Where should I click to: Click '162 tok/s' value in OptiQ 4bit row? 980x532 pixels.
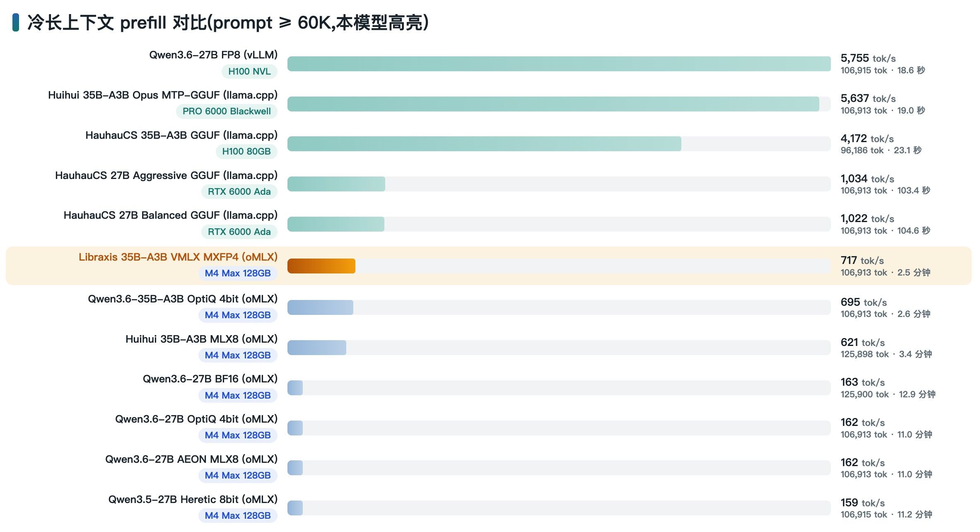862,423
